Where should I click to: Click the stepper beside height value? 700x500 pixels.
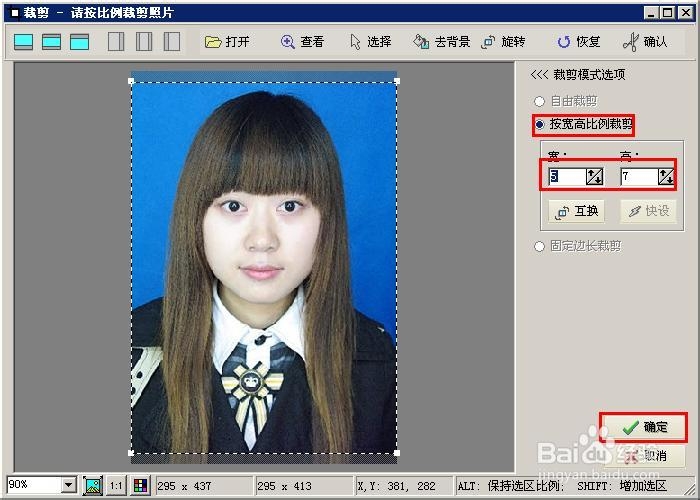666,177
